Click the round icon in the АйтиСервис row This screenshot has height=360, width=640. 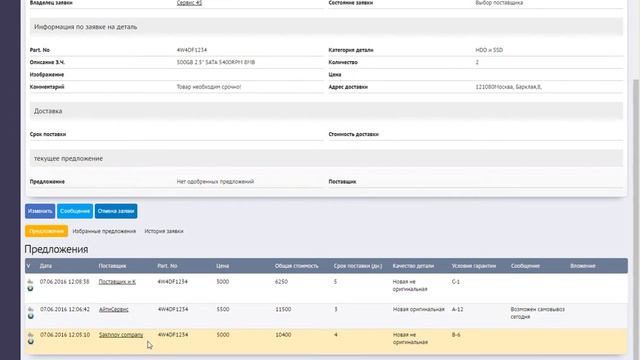(x=31, y=316)
